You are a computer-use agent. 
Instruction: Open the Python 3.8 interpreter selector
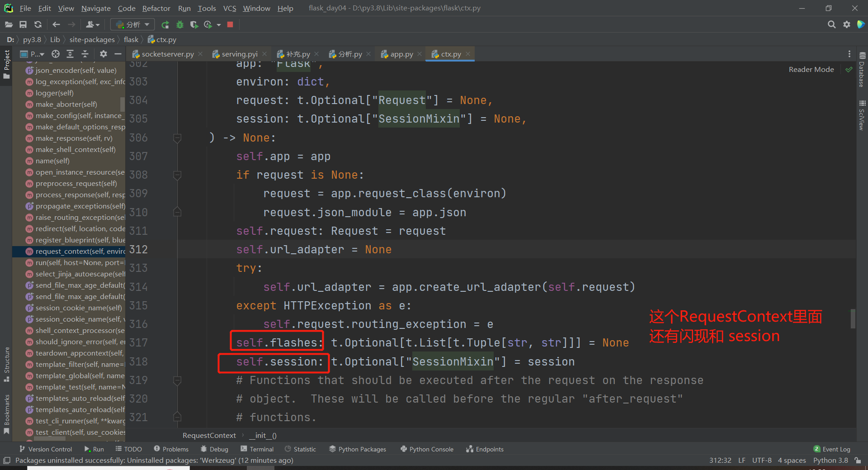[x=830, y=461]
